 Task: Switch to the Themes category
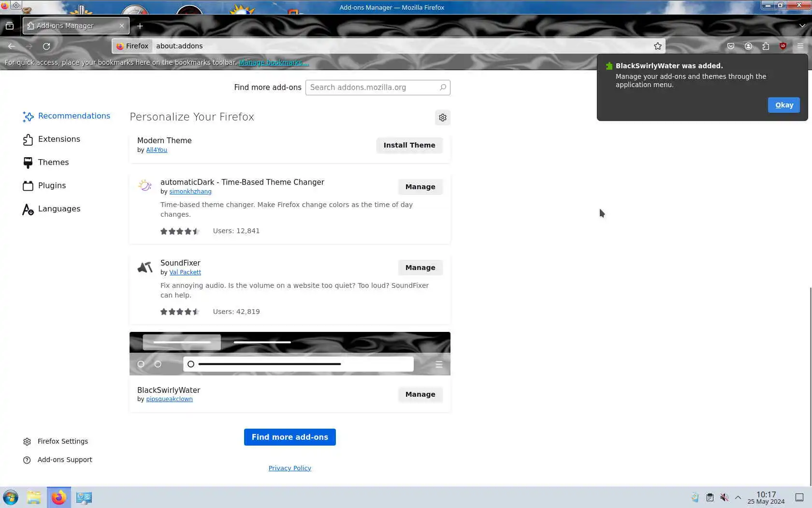point(46,163)
